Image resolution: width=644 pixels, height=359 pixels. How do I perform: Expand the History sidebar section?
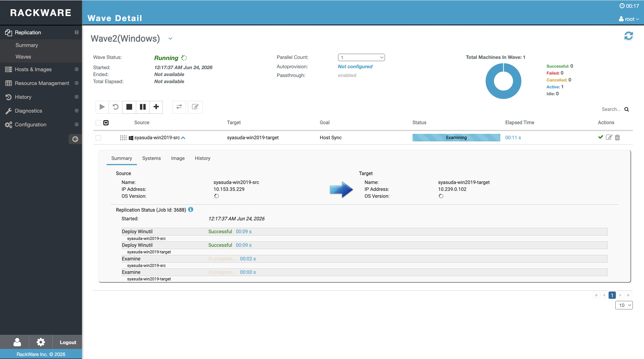click(x=77, y=97)
